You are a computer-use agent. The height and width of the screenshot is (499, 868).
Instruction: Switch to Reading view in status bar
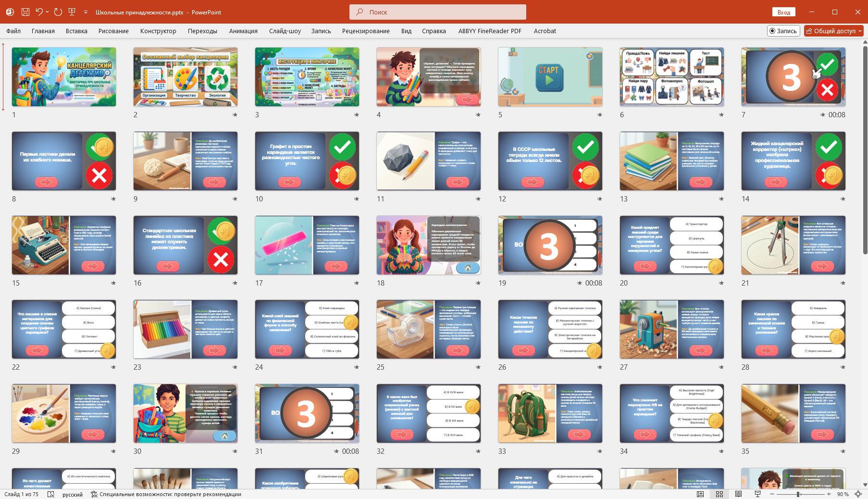tap(739, 494)
